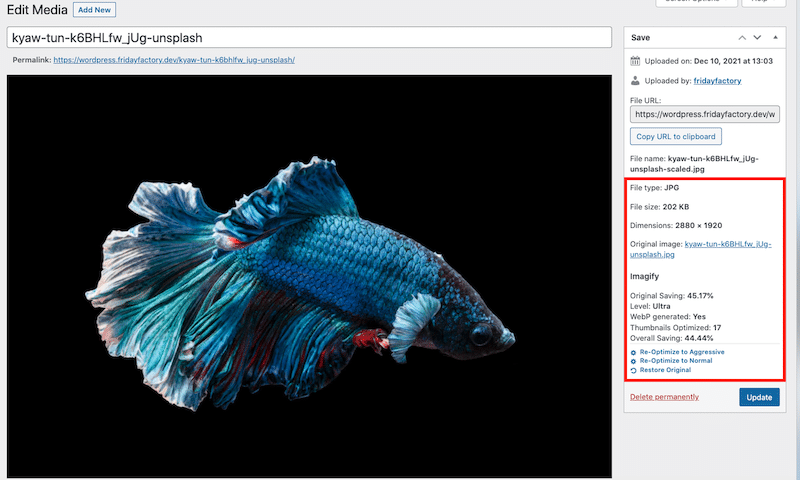Click the upload date calendar icon
This screenshot has width=800, height=480.
tap(635, 61)
